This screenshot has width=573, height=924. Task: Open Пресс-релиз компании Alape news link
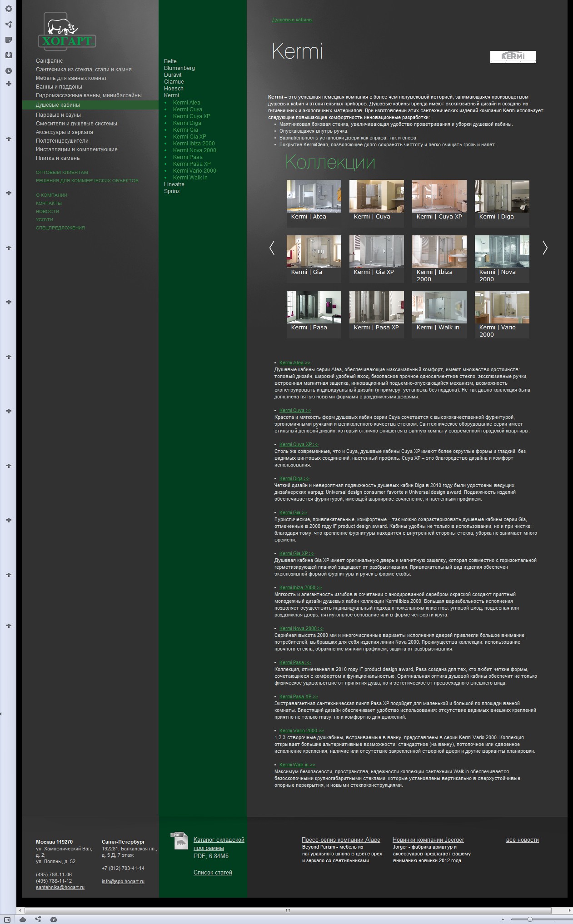pos(341,840)
